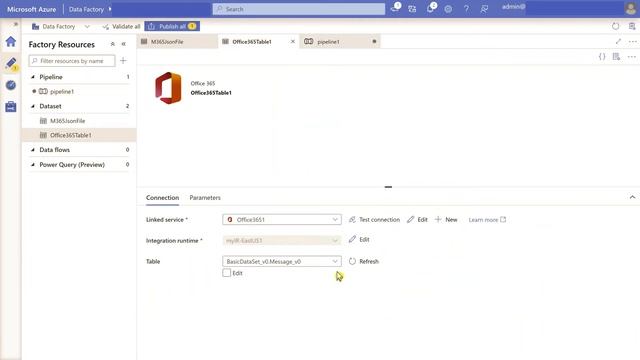640x360 pixels.
Task: Add a new resource with plus icon
Action: [x=123, y=60]
